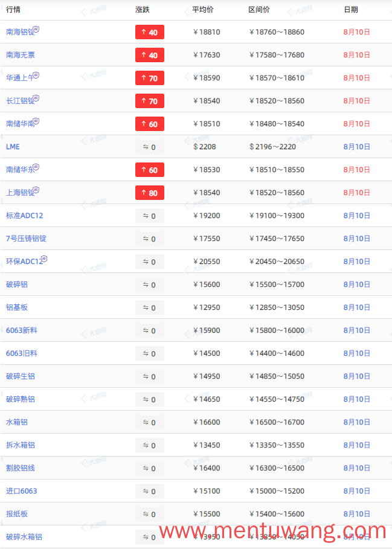Click the red up-40 badge for 南海无票

coord(150,55)
